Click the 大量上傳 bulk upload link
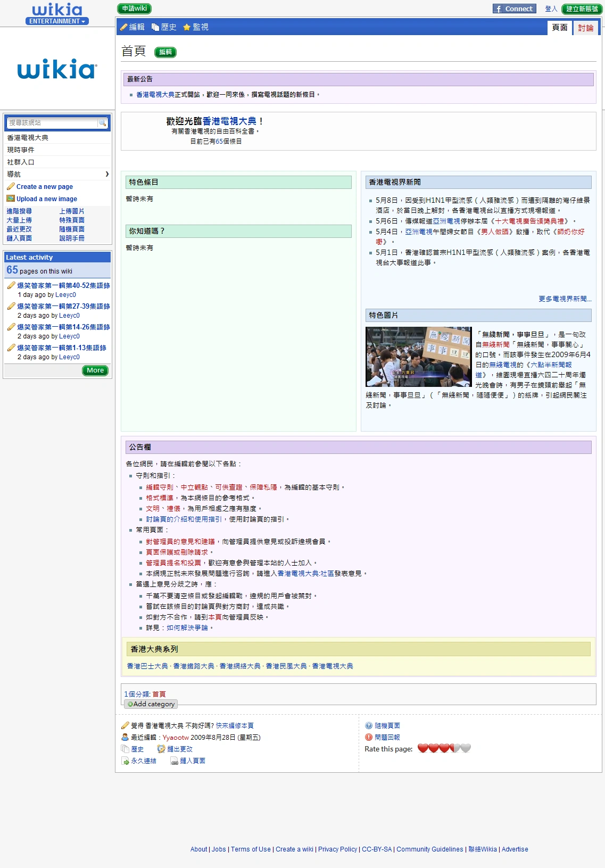The height and width of the screenshot is (868, 605). coord(19,220)
